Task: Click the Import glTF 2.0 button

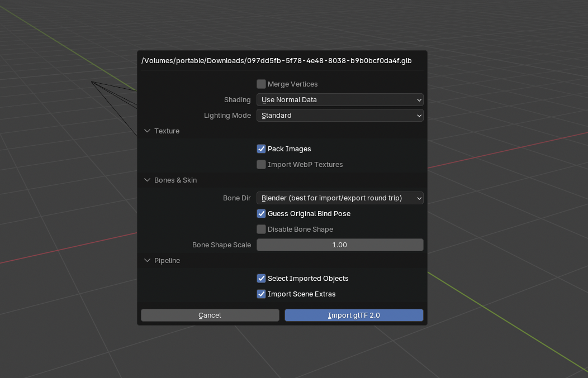Action: pos(354,315)
